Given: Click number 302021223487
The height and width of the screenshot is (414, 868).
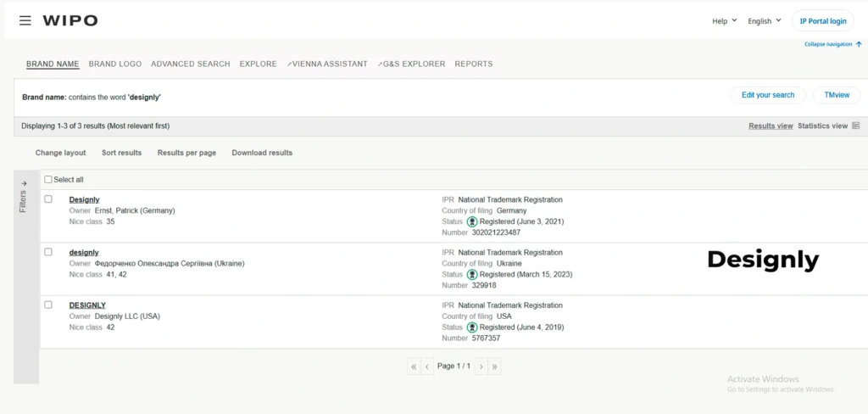Looking at the screenshot, I should (495, 232).
